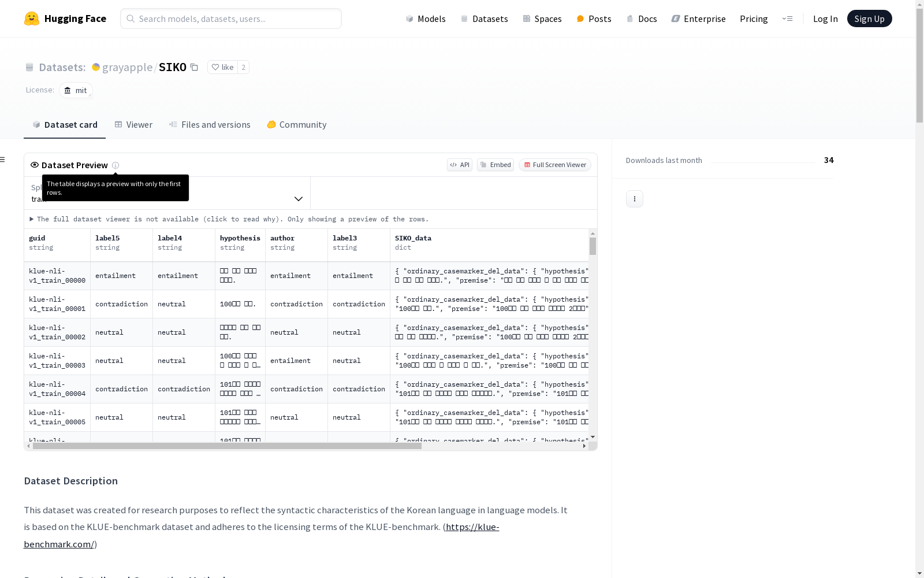This screenshot has height=578, width=924.
Task: Click the table scroll up arrow
Action: pos(593,234)
